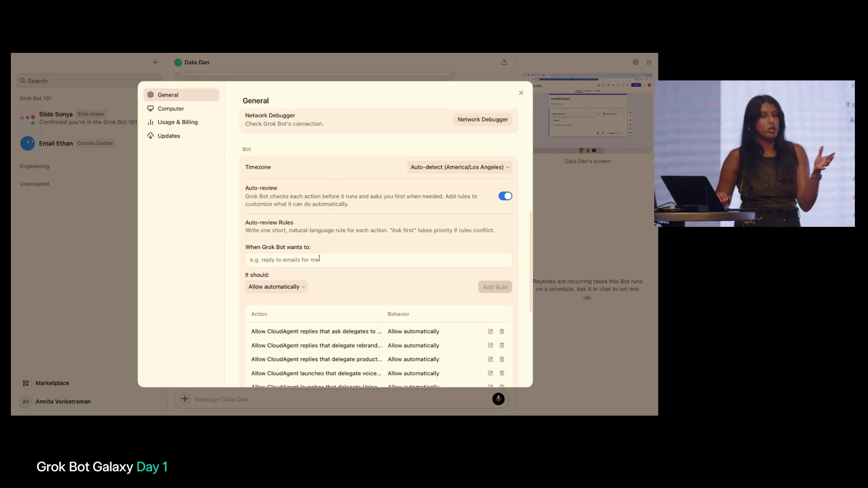Click the share icon in the Data Dan header

click(504, 62)
